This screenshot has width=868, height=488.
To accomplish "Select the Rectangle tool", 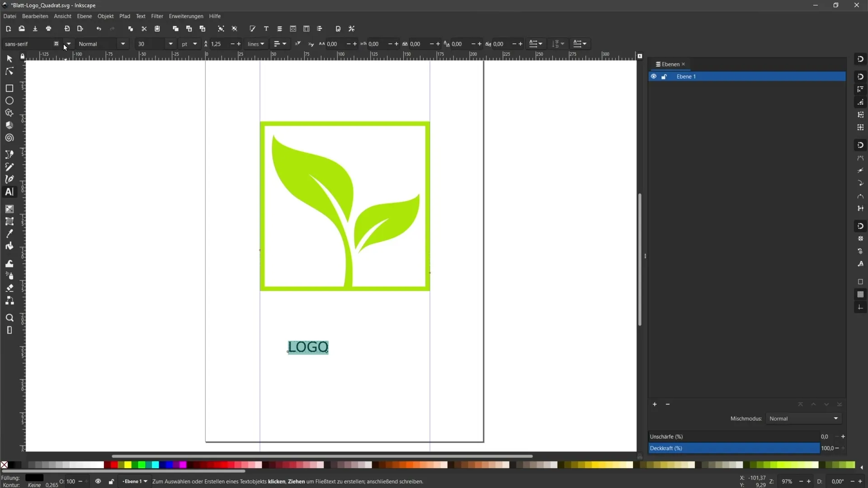I will click(x=9, y=88).
